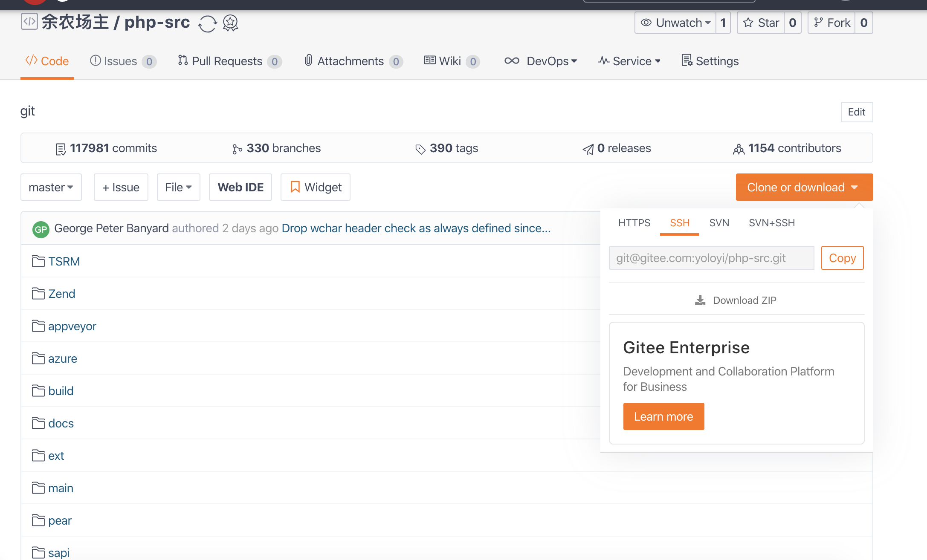The image size is (927, 560).
Task: Click the GP avatar of George Peter Banyard
Action: pos(41,229)
